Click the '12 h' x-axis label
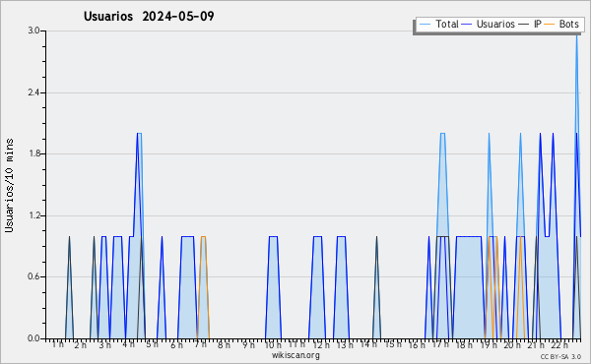The width and height of the screenshot is (591, 364). coord(321,344)
